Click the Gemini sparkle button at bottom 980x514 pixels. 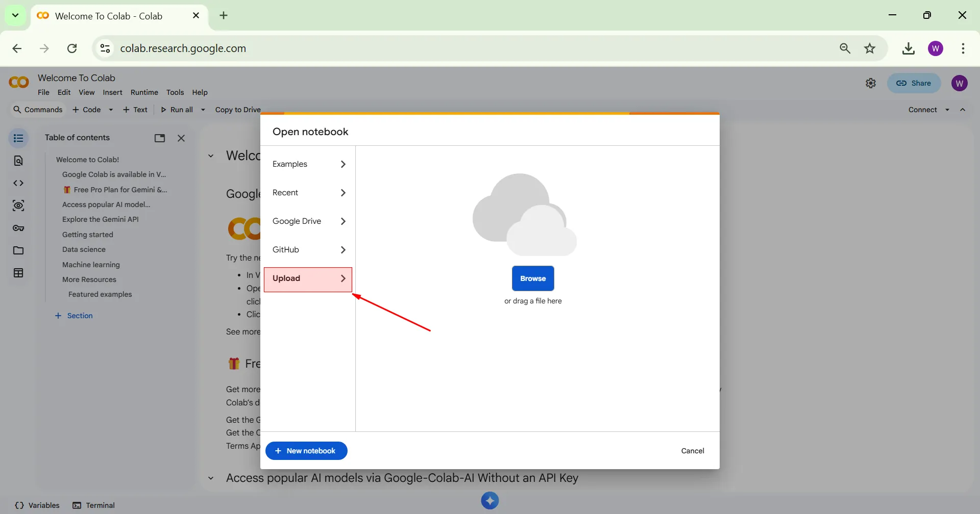[x=490, y=501]
